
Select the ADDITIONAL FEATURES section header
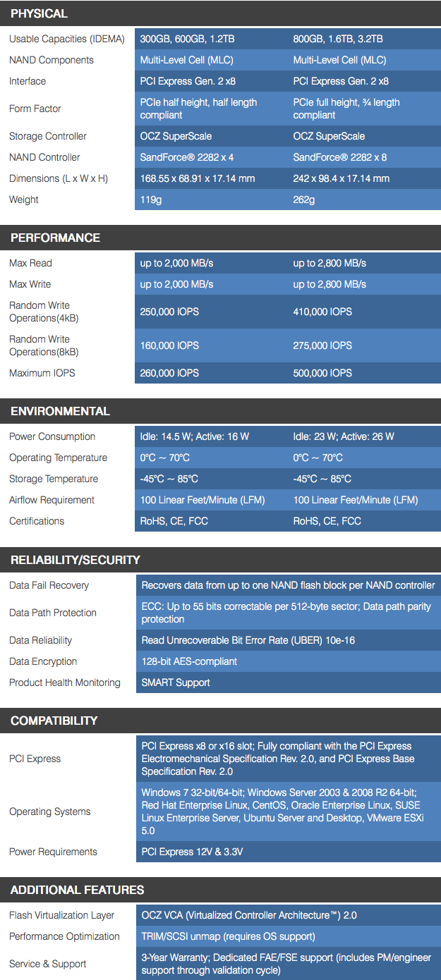77,890
